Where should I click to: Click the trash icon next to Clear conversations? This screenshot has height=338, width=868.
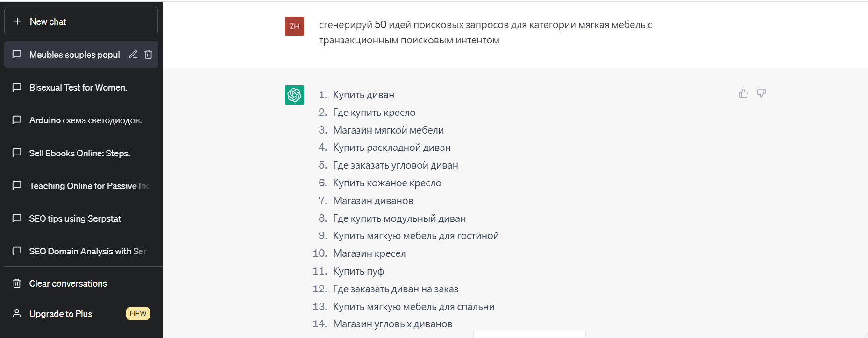16,283
